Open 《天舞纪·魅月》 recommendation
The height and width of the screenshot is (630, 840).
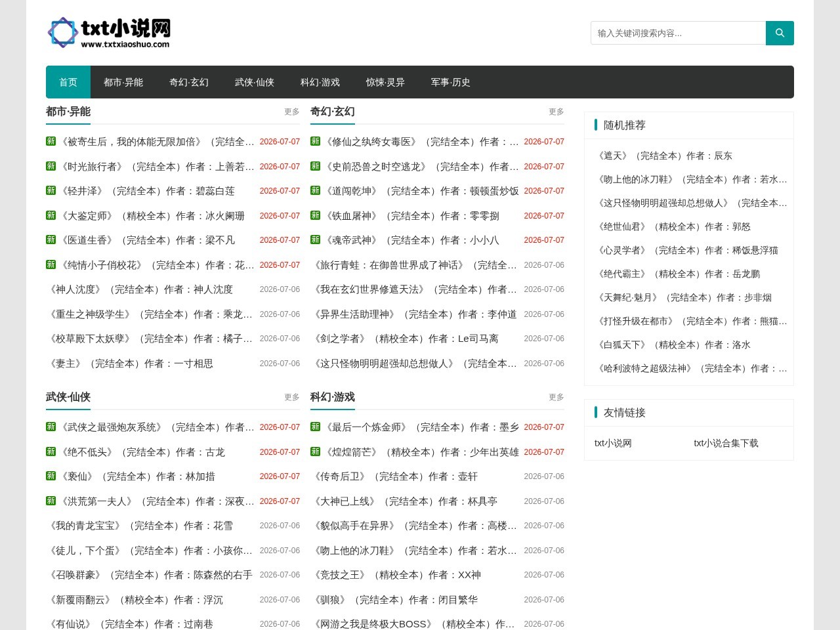pos(683,297)
